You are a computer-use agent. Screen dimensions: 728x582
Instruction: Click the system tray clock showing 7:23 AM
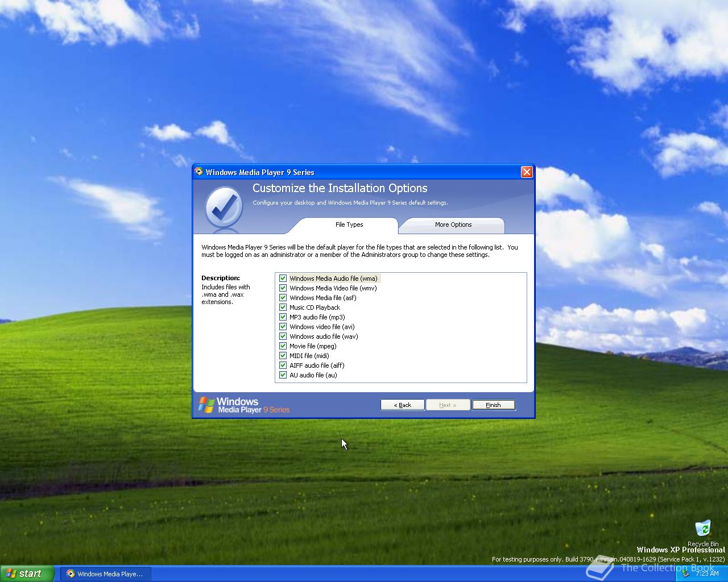coord(707,573)
